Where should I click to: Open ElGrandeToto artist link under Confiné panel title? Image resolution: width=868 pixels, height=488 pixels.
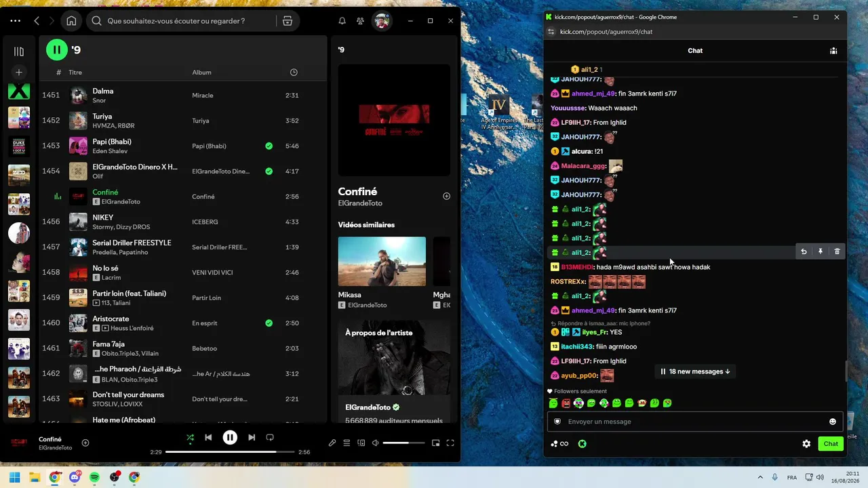pos(360,203)
